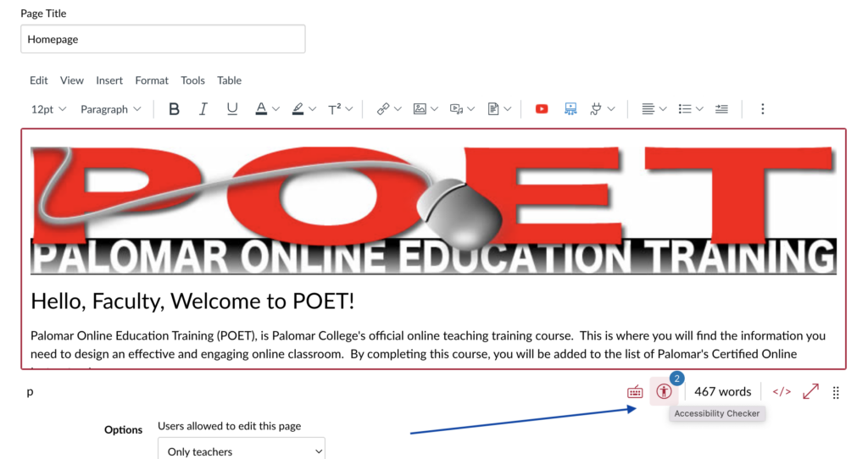868x459 pixels.
Task: Open the Format menu
Action: pyautogui.click(x=152, y=80)
